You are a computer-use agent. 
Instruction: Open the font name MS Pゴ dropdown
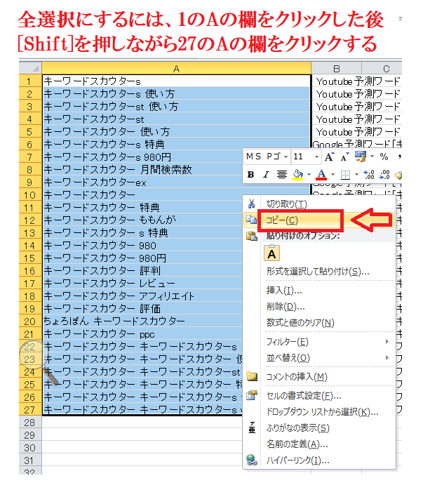pyautogui.click(x=285, y=157)
